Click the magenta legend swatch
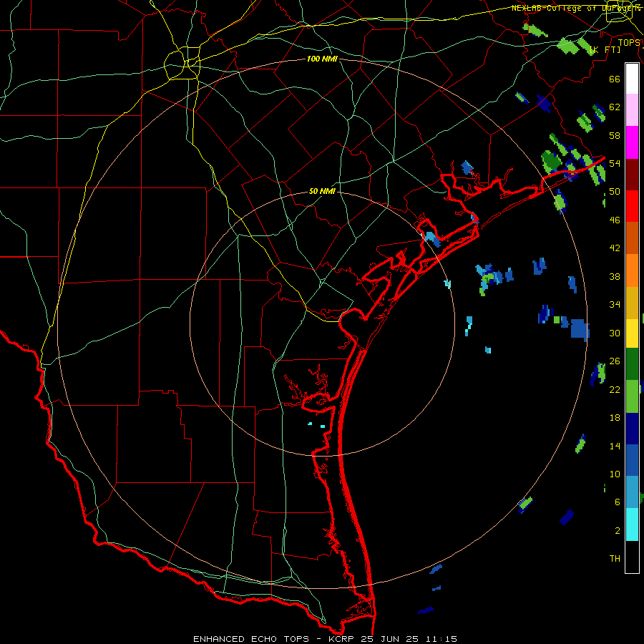Image resolution: width=644 pixels, height=644 pixels. [x=632, y=142]
